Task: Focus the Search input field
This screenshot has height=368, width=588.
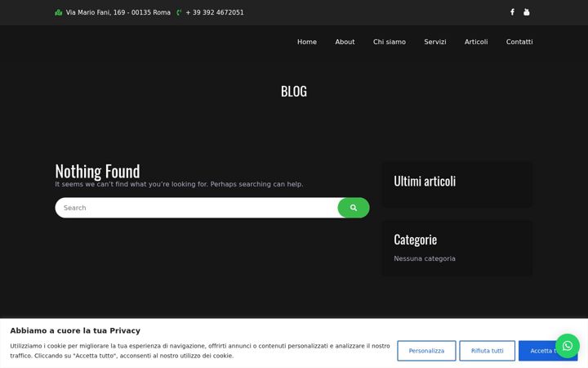Action: pos(196,208)
